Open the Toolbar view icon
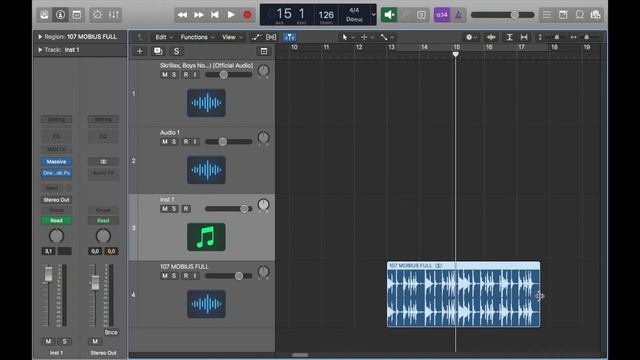The width and height of the screenshot is (640, 360). (x=77, y=15)
